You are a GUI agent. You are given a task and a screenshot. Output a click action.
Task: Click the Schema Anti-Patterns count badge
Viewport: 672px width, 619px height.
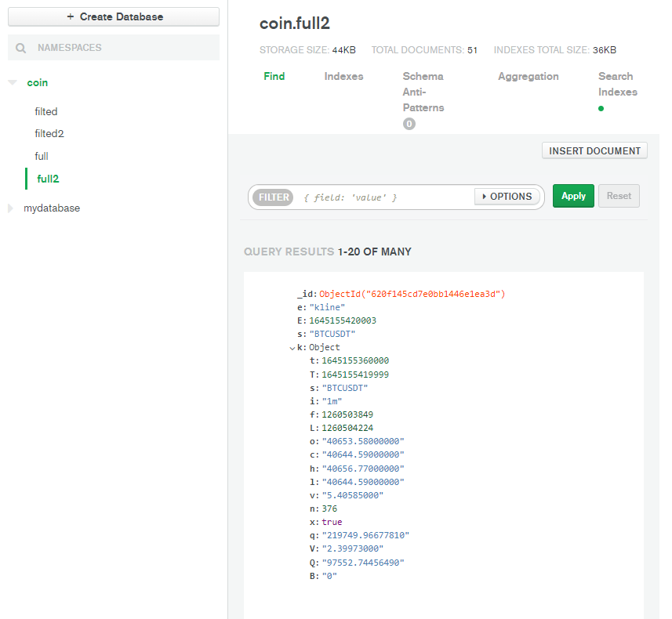409,124
